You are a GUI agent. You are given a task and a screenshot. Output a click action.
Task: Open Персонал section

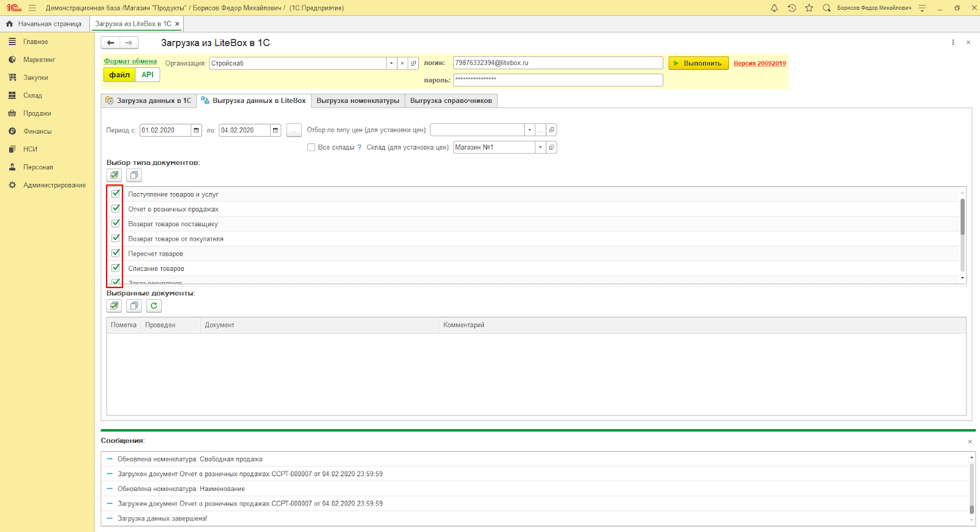(38, 167)
